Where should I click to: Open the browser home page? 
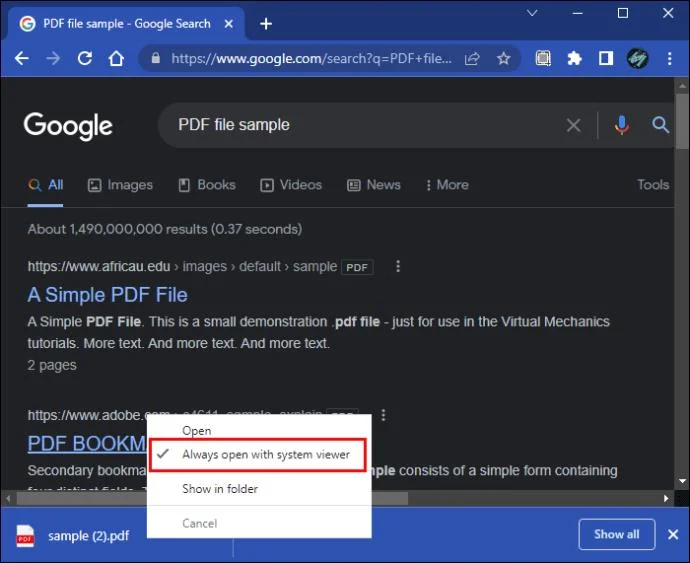click(x=116, y=58)
